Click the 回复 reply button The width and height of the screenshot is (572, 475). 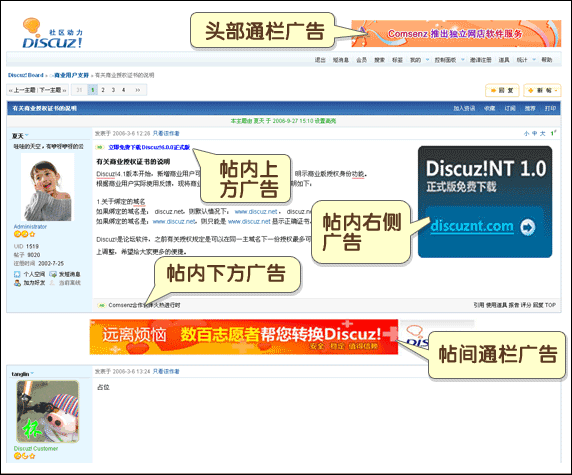click(x=502, y=90)
